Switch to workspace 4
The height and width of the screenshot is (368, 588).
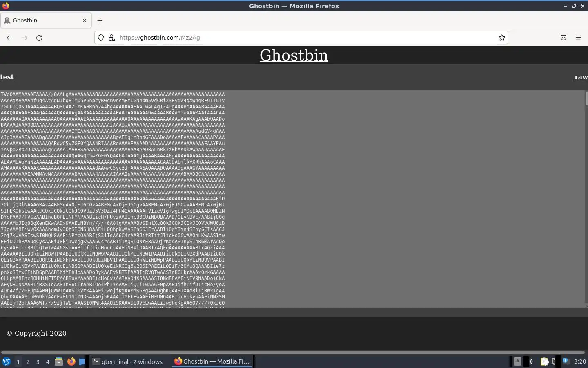click(48, 361)
